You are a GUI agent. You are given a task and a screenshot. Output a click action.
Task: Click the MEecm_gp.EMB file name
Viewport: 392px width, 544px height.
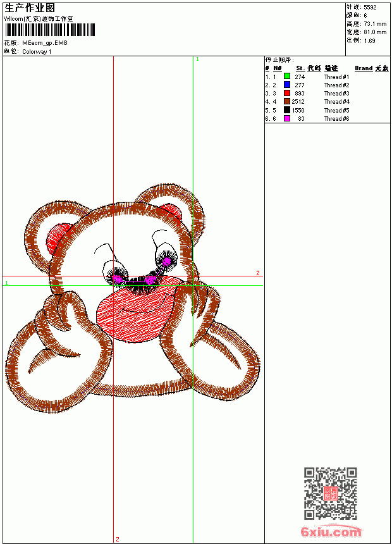(x=45, y=43)
